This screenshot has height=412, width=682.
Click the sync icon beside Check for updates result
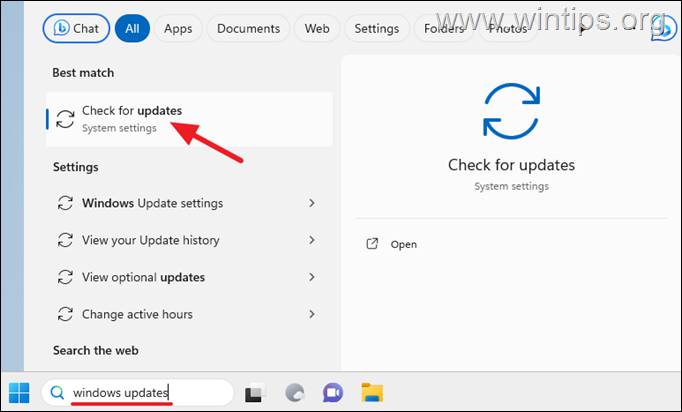coord(65,119)
